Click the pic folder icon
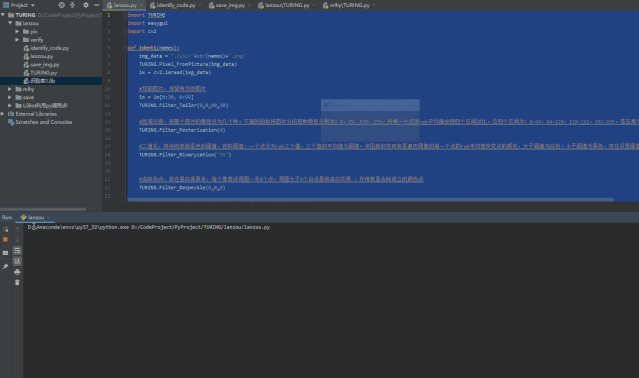 [26, 31]
